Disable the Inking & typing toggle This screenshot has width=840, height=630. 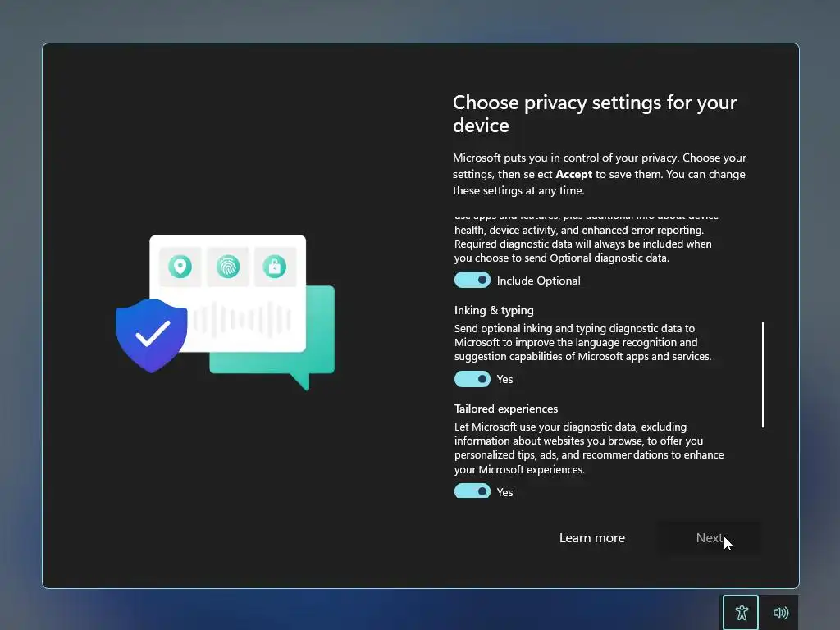(x=472, y=379)
